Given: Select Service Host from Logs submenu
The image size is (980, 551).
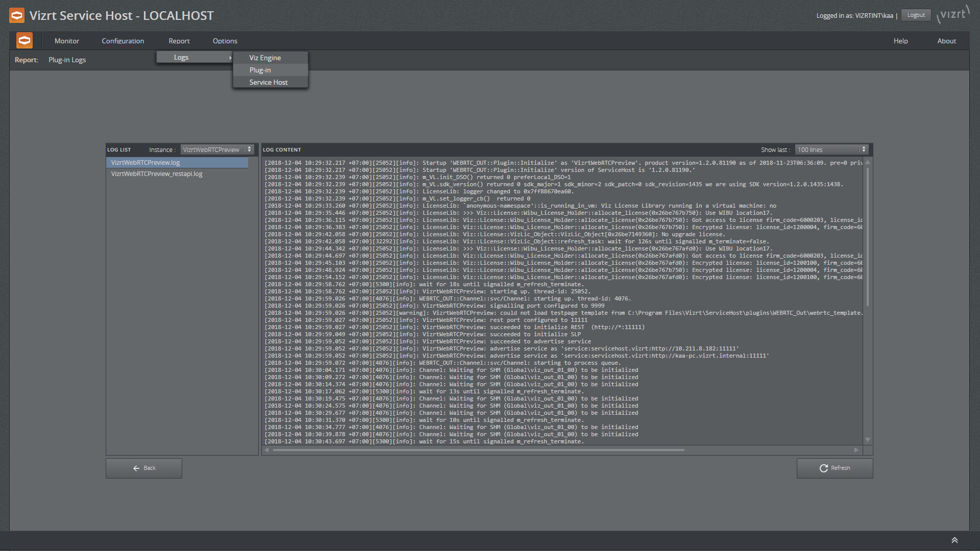Looking at the screenshot, I should [268, 82].
